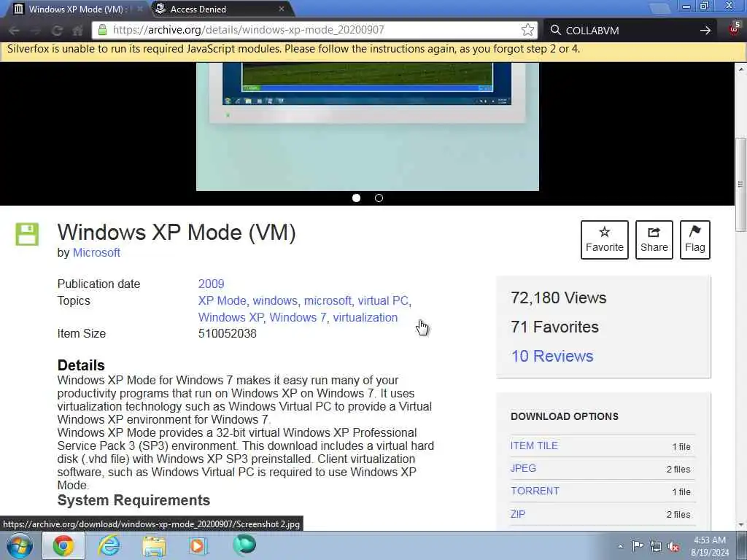The height and width of the screenshot is (560, 747).
Task: Switch to Windows XP Mode (VM) tab
Action: (x=76, y=9)
